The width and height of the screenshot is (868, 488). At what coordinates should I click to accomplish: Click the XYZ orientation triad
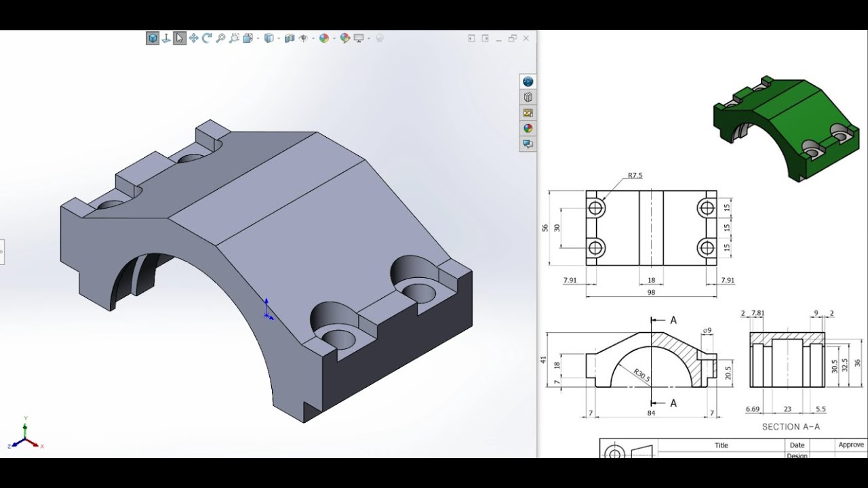(x=25, y=434)
